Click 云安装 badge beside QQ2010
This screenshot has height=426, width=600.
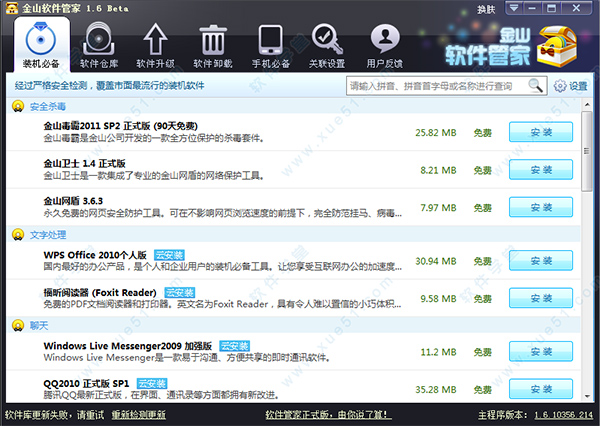pos(152,384)
